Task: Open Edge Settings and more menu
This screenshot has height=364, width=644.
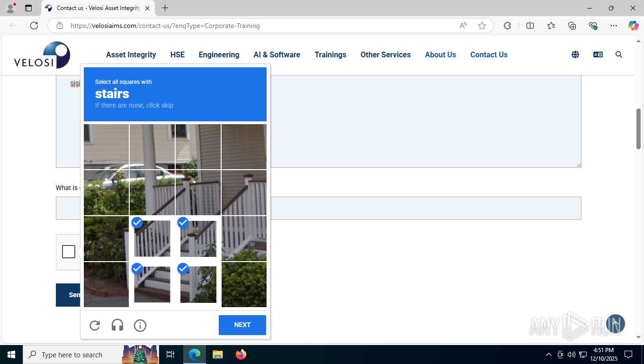Action: (x=614, y=26)
